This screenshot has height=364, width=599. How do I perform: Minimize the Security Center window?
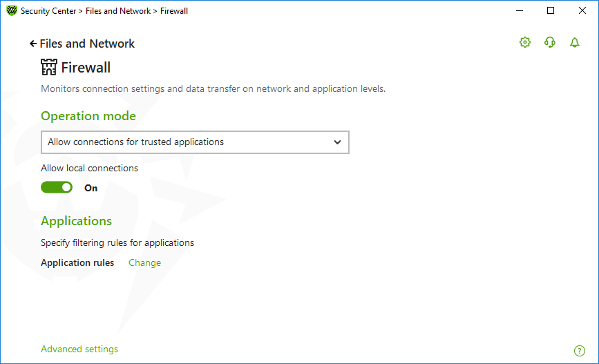(x=520, y=10)
